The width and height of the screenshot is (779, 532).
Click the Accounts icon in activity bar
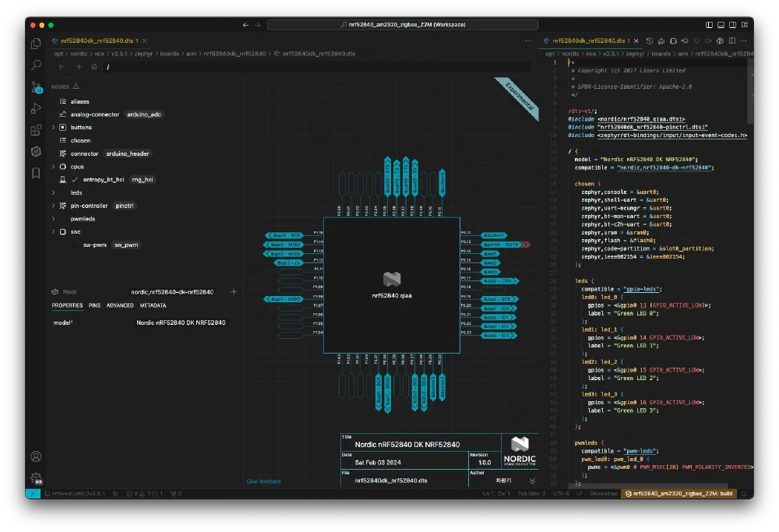coord(36,456)
